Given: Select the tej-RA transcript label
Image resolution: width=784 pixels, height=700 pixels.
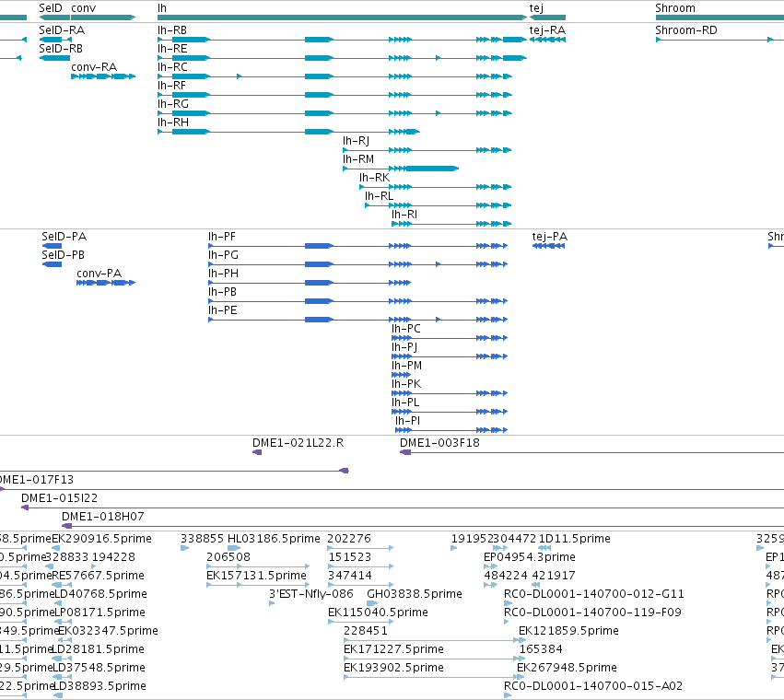Looking at the screenshot, I should click(x=547, y=30).
